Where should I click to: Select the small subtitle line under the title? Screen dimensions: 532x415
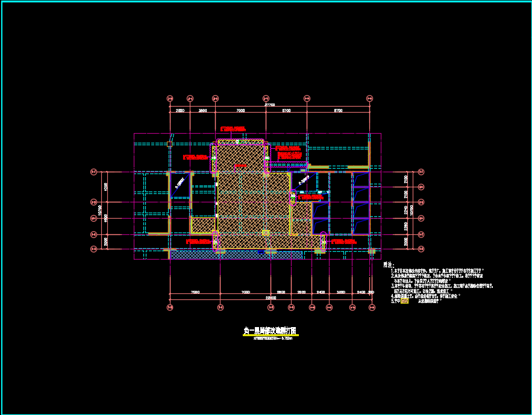270,339
